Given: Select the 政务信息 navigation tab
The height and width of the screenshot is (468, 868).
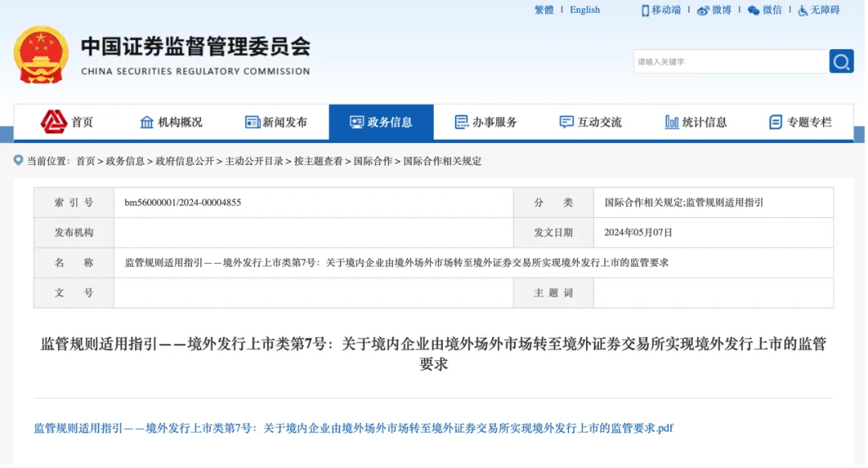Looking at the screenshot, I should pyautogui.click(x=383, y=122).
